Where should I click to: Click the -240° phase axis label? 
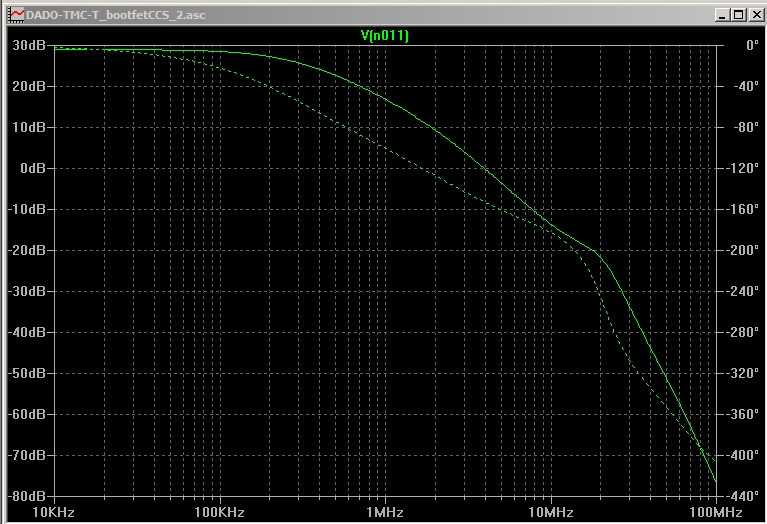coord(742,292)
